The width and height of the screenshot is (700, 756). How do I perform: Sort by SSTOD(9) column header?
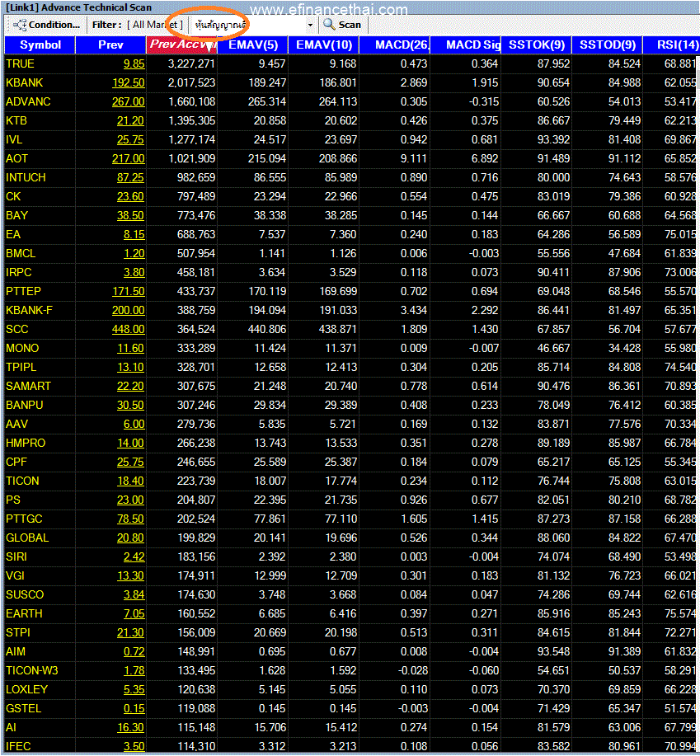pos(607,45)
